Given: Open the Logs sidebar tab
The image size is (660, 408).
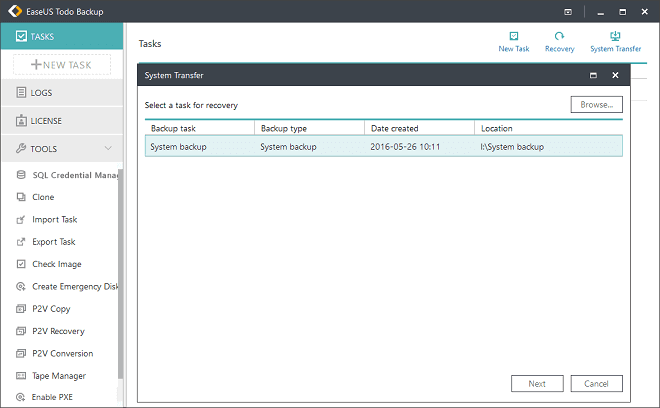Looking at the screenshot, I should [x=62, y=92].
